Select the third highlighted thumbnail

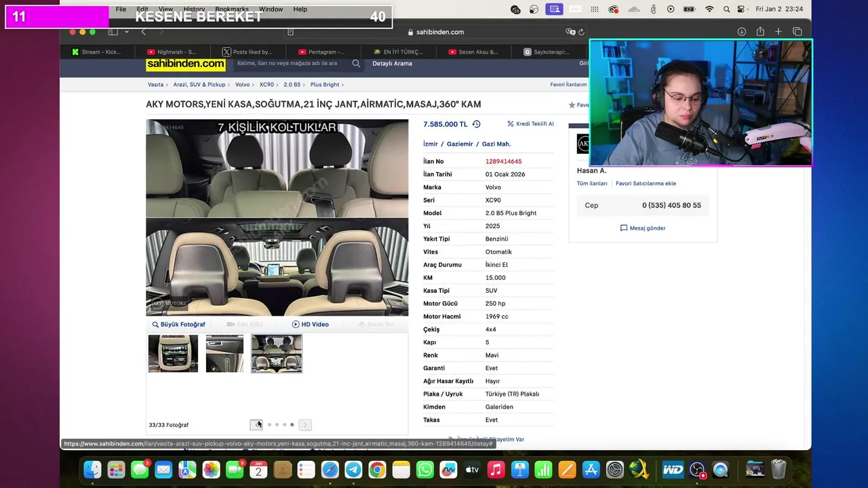coord(277,353)
